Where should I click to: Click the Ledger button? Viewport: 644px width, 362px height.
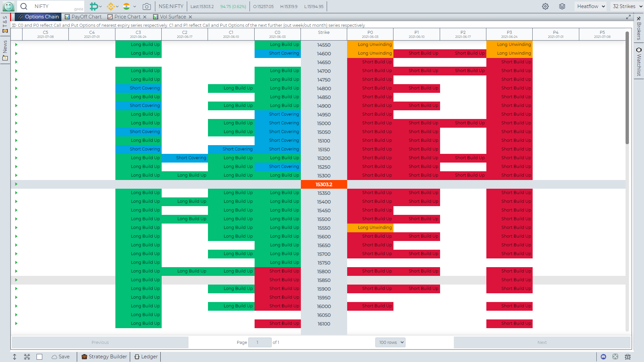(146, 357)
